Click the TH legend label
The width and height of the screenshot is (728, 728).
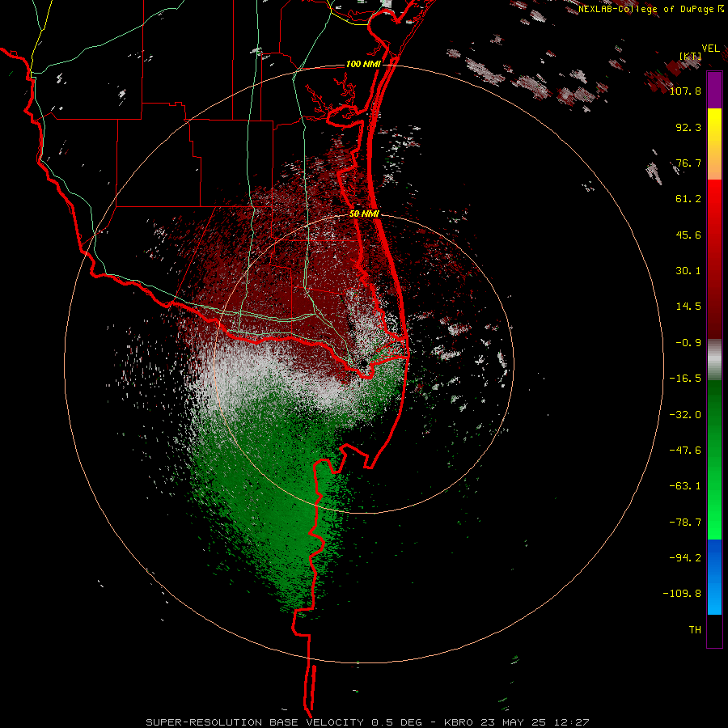[x=695, y=630]
